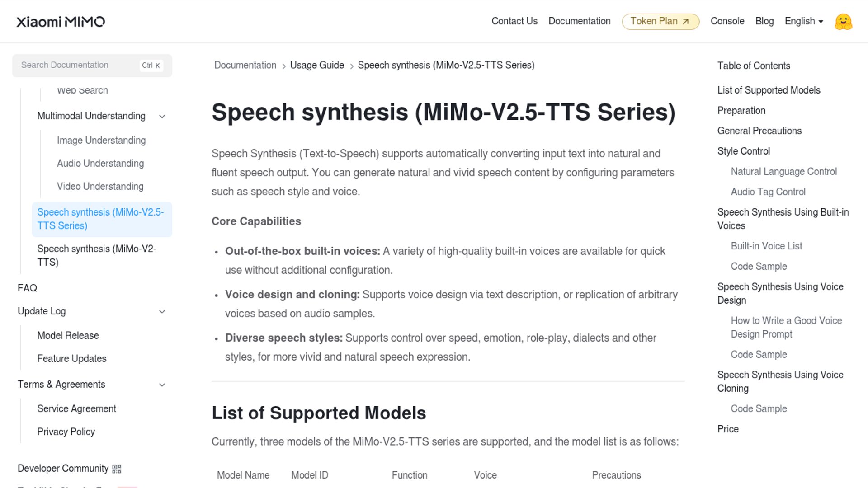Viewport: 868px width, 488px height.
Task: Collapse Terms & Agreements section
Action: 162,385
